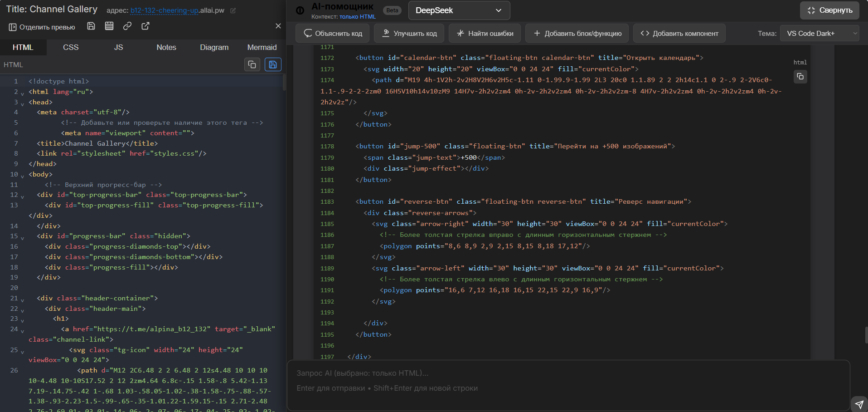868x412 pixels.
Task: Copy the HTML editor contents
Action: [252, 65]
